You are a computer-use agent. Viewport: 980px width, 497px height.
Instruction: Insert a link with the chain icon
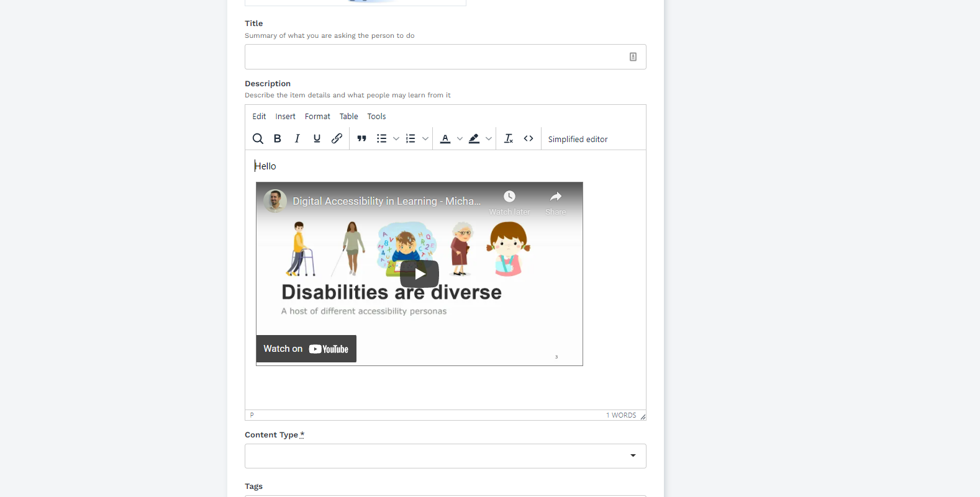tap(337, 138)
